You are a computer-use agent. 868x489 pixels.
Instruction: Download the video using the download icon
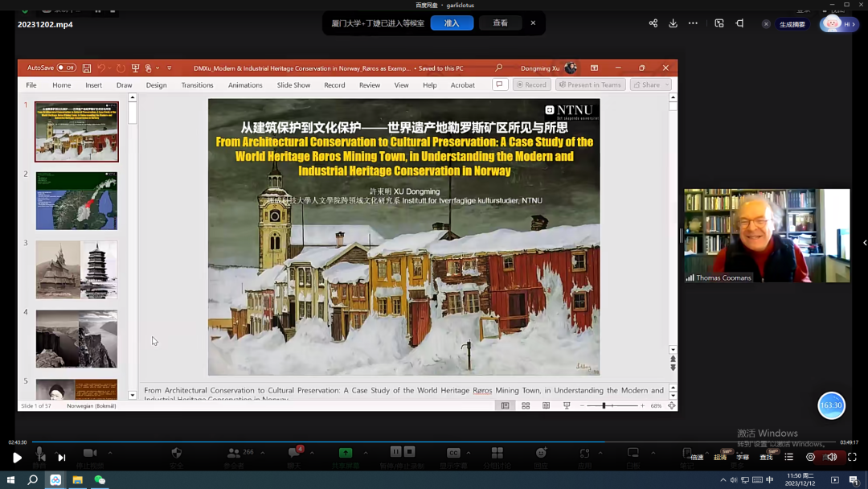coord(673,23)
